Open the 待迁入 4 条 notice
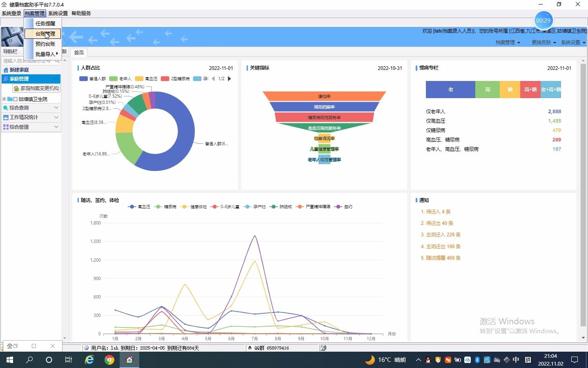 tap(436, 212)
